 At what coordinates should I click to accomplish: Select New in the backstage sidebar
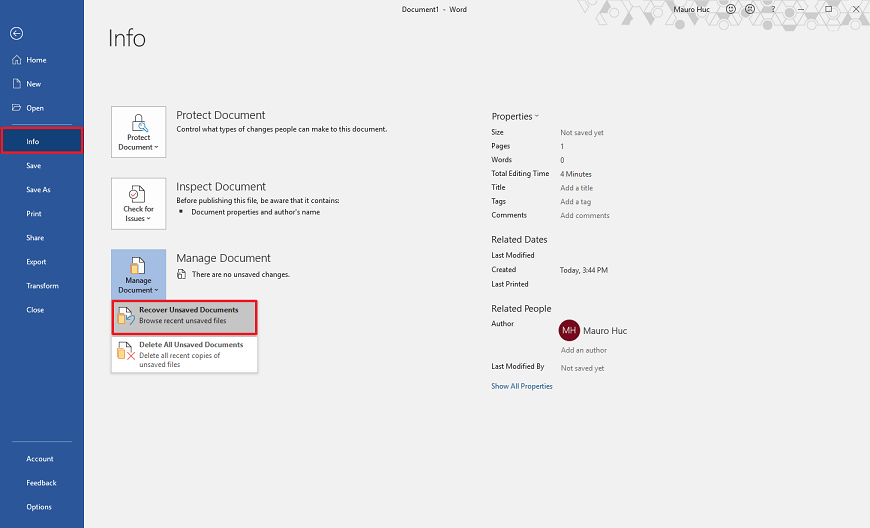(x=33, y=84)
